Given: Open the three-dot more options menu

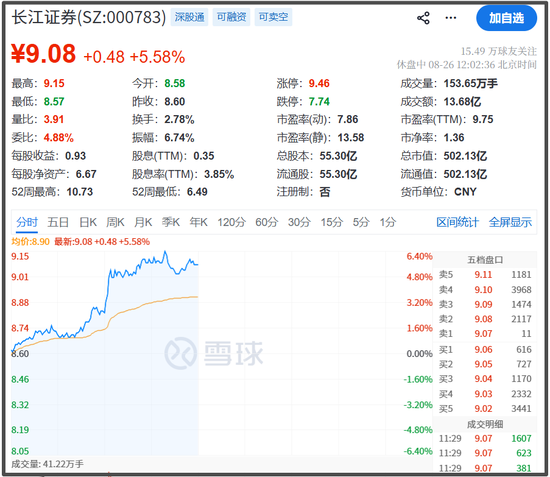Looking at the screenshot, I should (451, 18).
